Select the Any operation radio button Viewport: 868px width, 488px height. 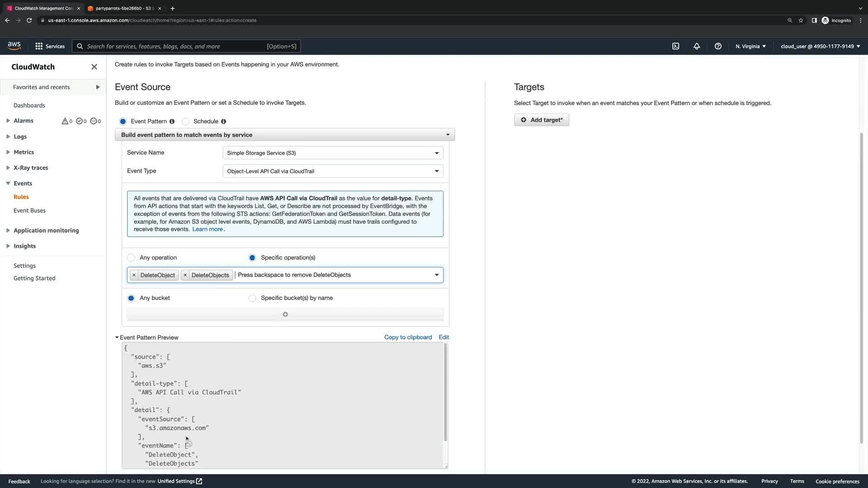pyautogui.click(x=131, y=258)
